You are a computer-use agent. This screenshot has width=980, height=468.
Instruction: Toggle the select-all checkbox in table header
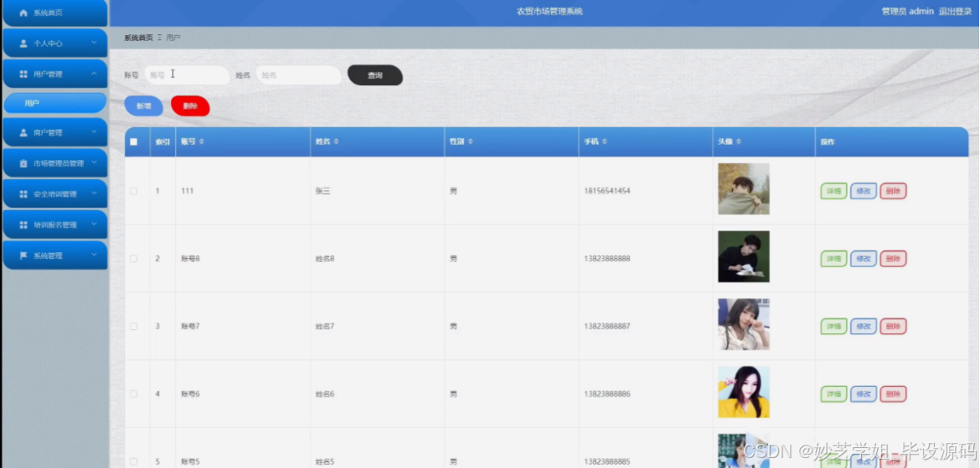coord(133,141)
